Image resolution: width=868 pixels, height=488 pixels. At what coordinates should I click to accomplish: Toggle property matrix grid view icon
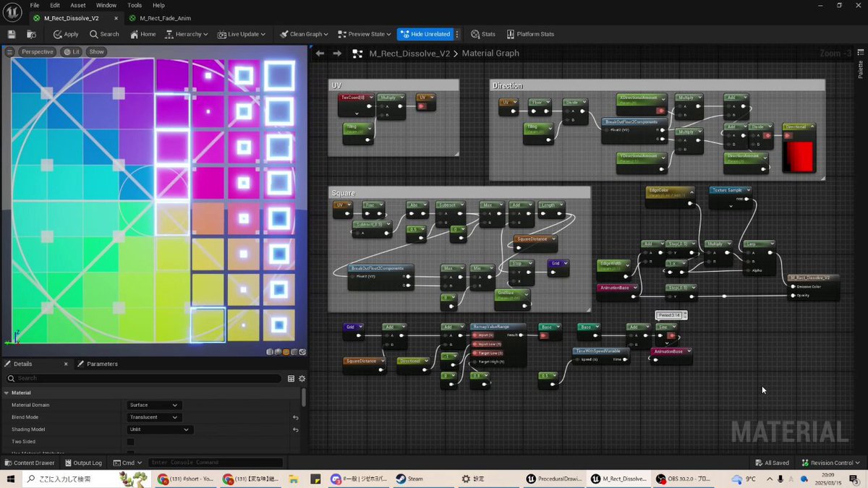(291, 378)
